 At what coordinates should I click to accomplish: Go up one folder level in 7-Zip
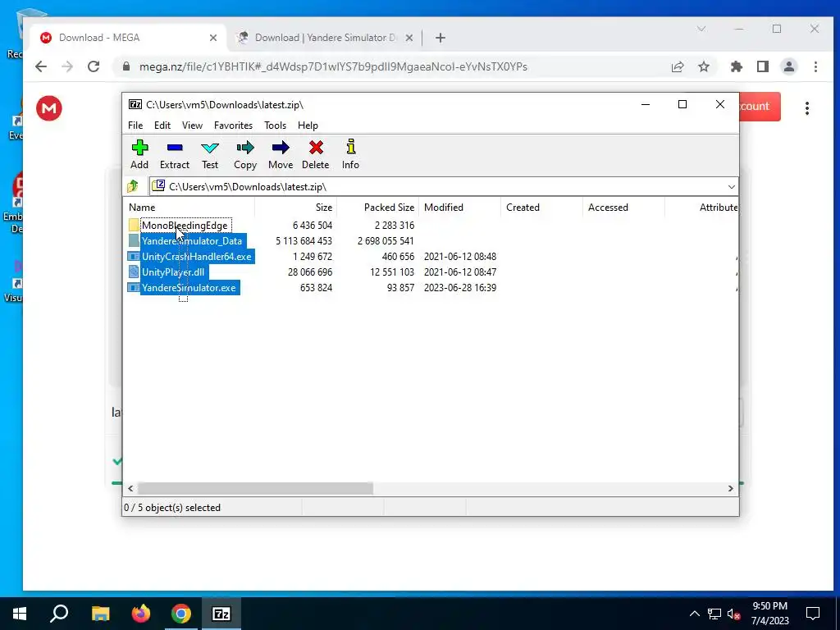133,186
